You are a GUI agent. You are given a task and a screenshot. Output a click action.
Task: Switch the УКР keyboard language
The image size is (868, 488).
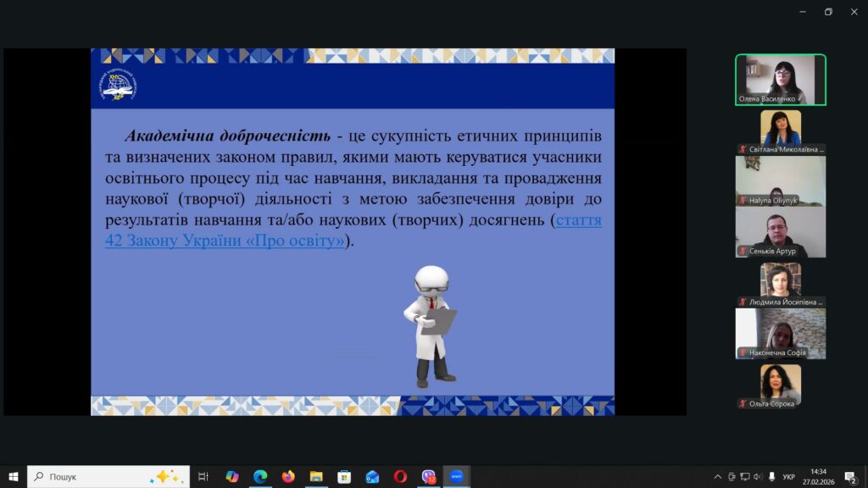coord(789,476)
